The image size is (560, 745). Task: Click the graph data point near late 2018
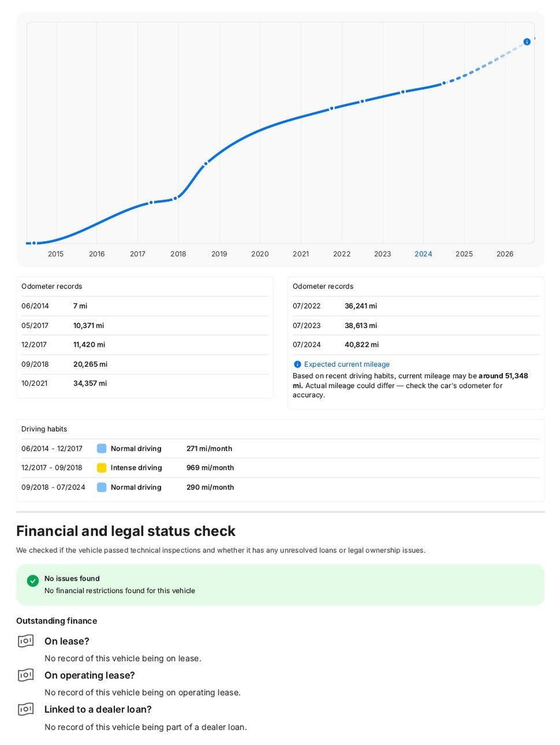click(x=206, y=164)
